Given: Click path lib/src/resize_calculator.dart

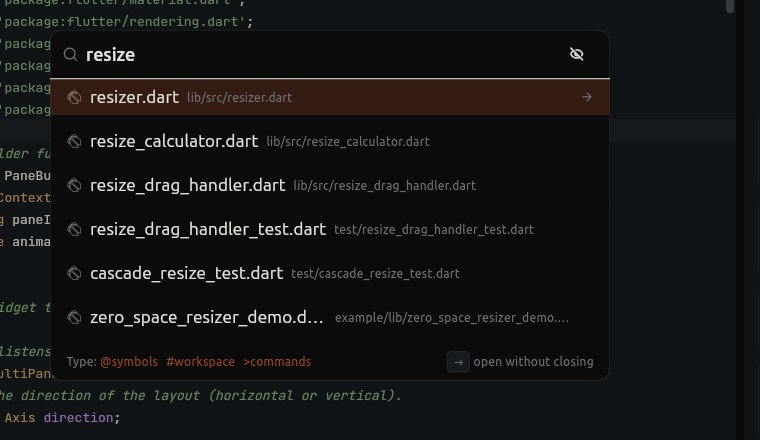Looking at the screenshot, I should tap(348, 142).
